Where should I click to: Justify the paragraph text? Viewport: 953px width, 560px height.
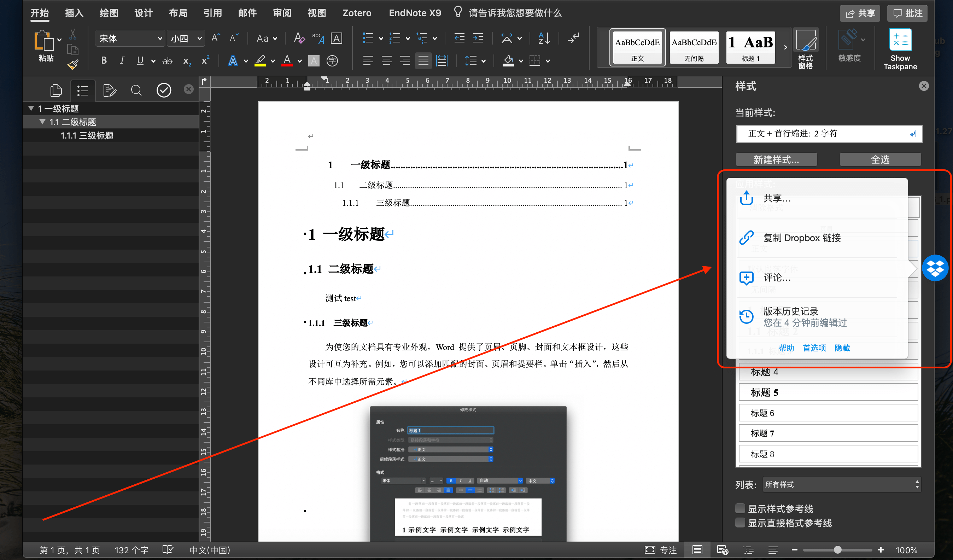(423, 60)
